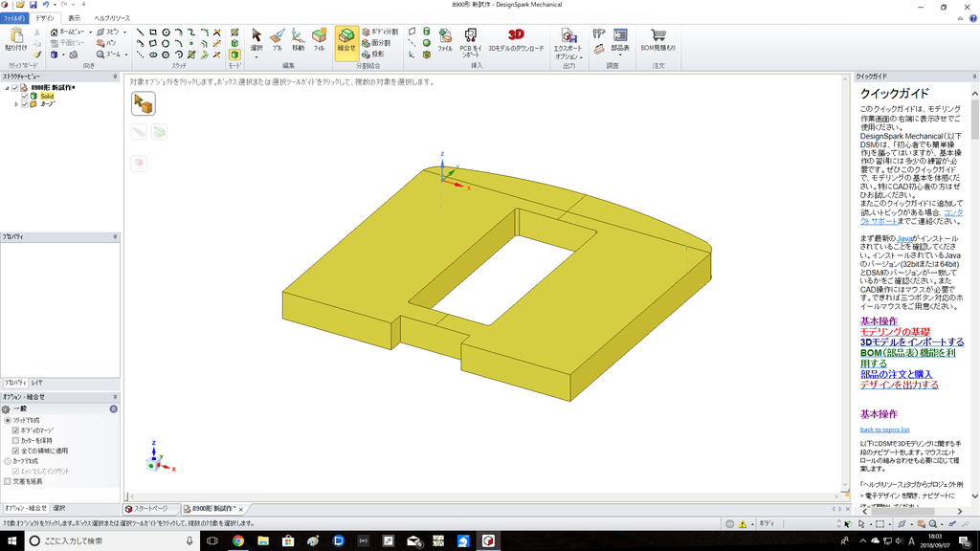Activate the 移動 (Move) tool

(299, 40)
